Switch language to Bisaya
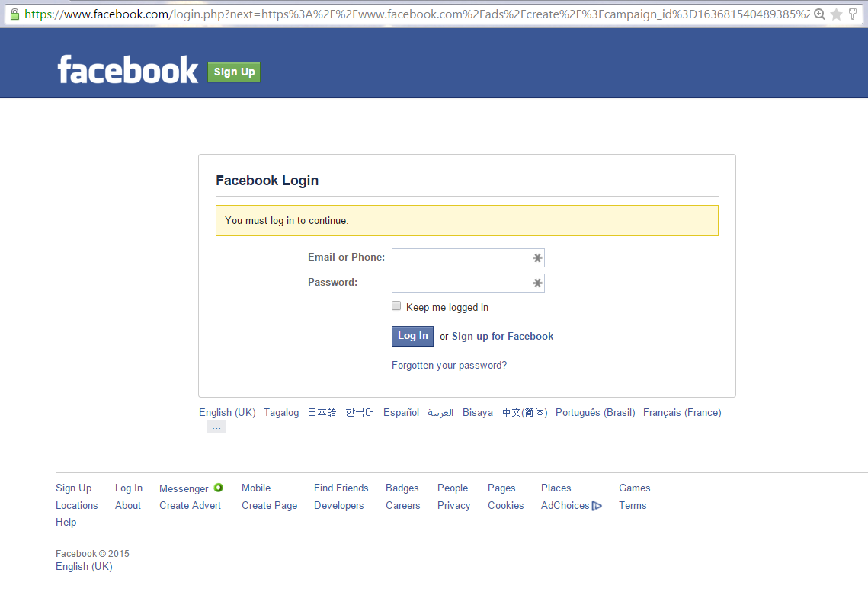868x595 pixels. click(478, 412)
